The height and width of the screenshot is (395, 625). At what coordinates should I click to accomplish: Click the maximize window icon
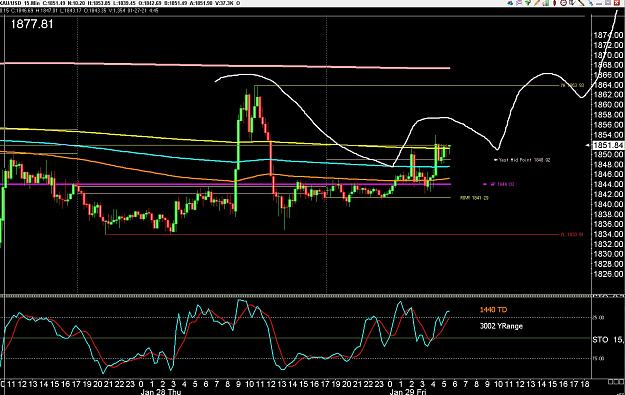coord(608,3)
